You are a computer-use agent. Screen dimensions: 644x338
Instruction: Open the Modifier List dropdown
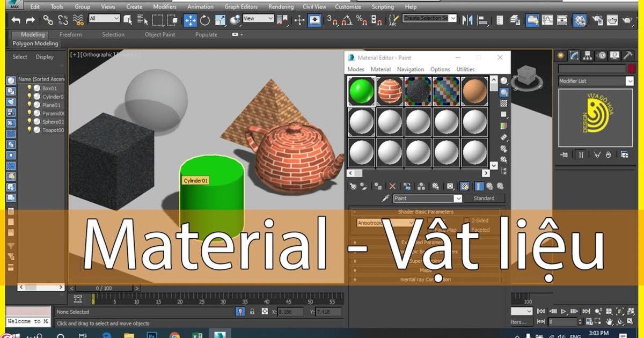tap(596, 81)
